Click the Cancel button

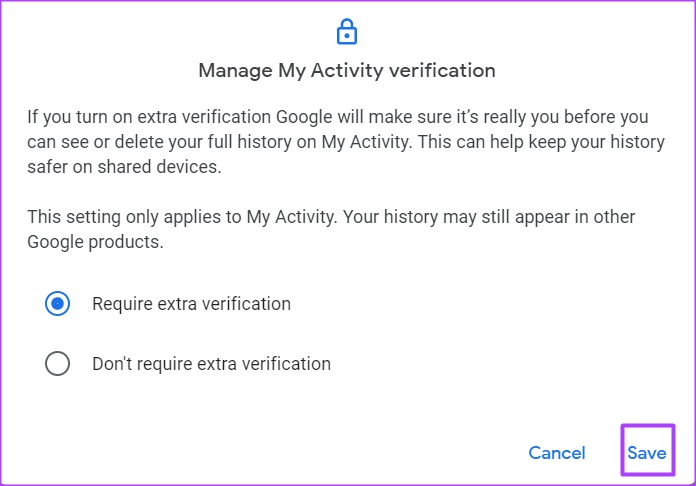tap(557, 453)
